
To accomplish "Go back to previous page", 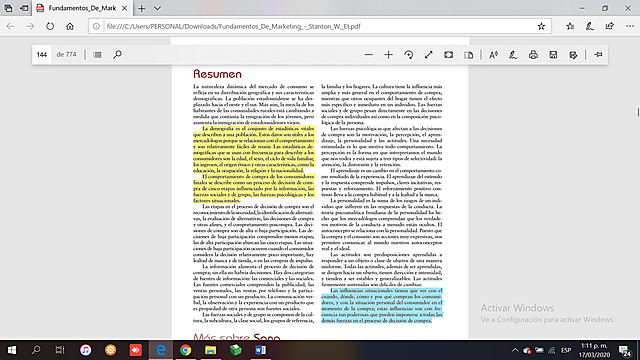I will [x=10, y=27].
